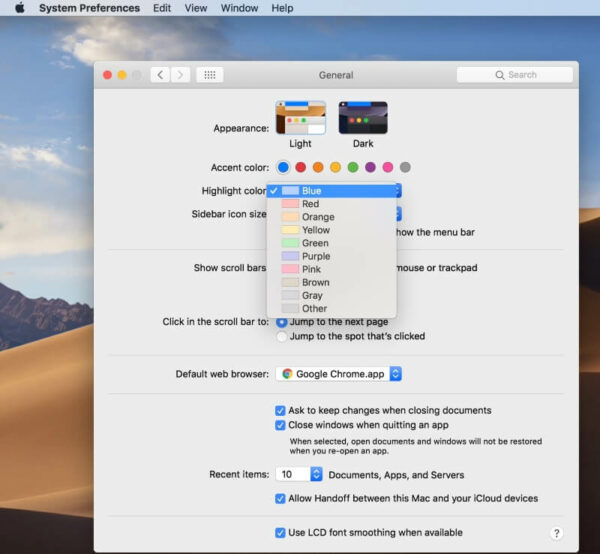The image size is (600, 554).
Task: Select the Dark appearance thumbnail
Action: pyautogui.click(x=363, y=118)
